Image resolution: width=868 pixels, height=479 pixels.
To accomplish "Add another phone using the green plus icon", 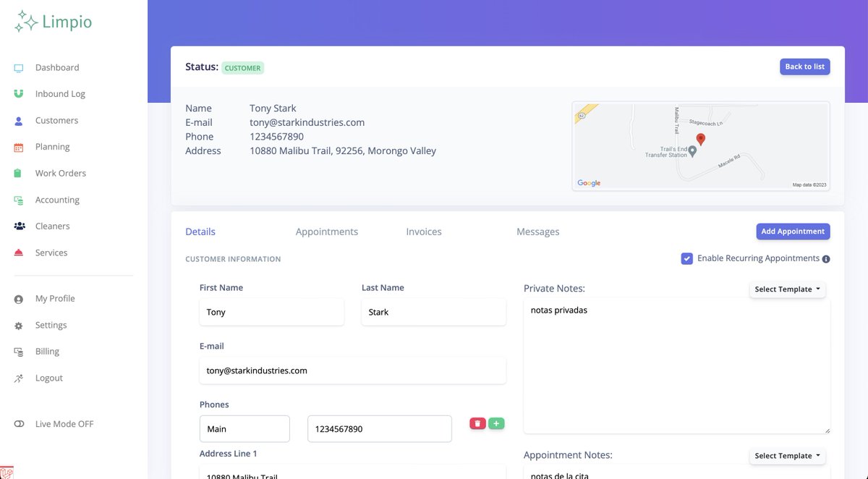I will coord(496,423).
